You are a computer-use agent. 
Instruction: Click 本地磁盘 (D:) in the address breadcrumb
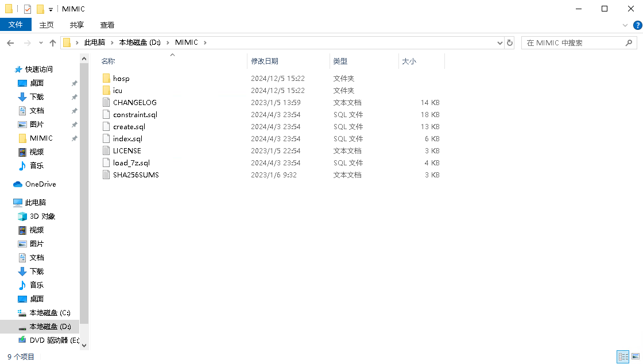coord(140,42)
